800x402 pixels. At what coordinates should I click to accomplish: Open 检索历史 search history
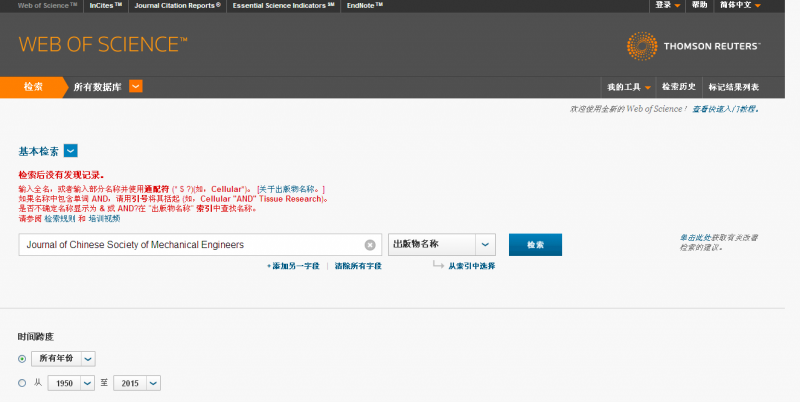pos(679,87)
